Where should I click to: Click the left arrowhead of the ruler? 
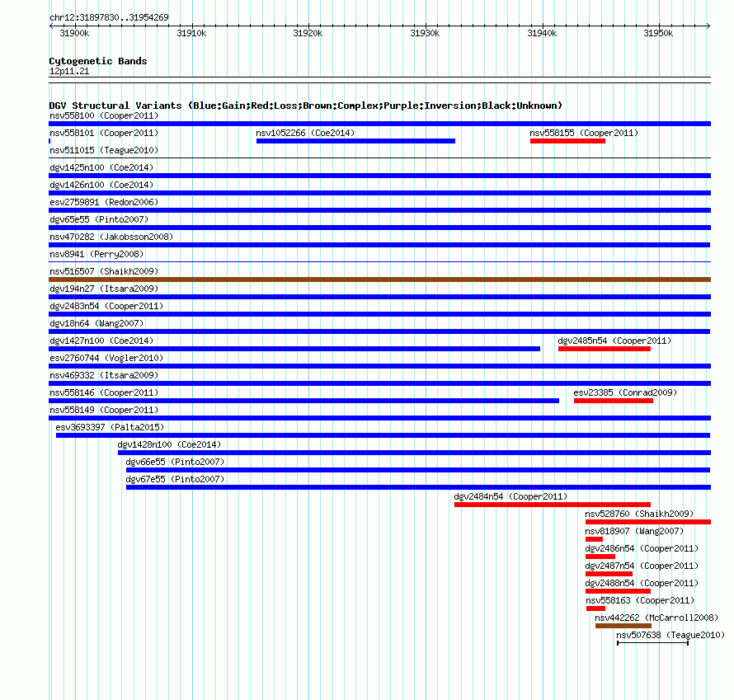click(51, 26)
